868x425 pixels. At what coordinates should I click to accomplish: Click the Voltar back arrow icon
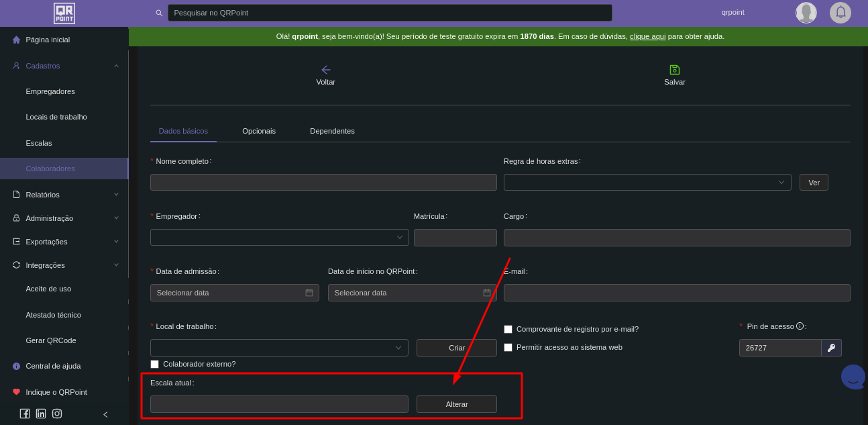326,70
